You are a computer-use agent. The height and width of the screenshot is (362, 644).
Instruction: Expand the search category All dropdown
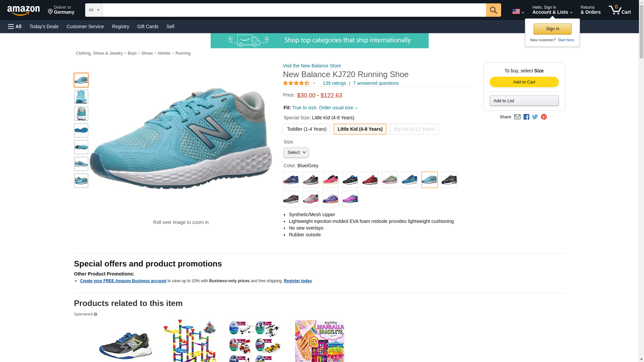94,10
